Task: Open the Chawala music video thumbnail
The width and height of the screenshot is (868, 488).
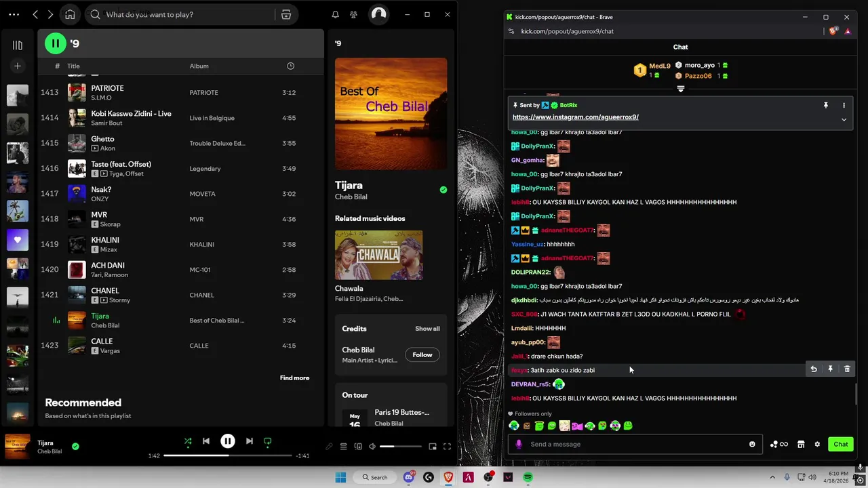Action: [378, 255]
